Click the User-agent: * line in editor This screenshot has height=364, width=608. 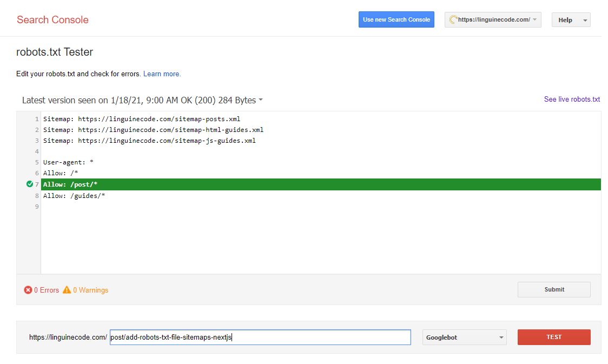pyautogui.click(x=68, y=162)
